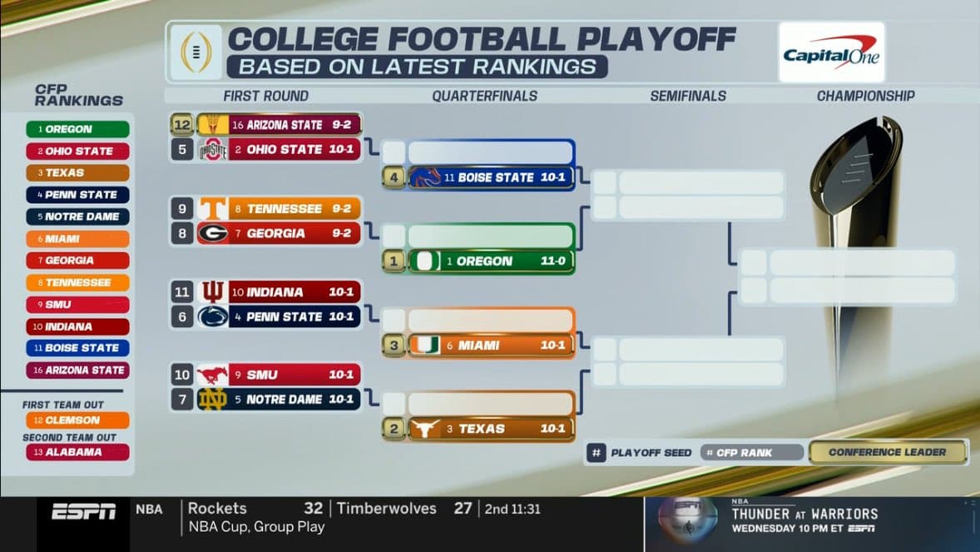Click the Boise State Broncos logo
This screenshot has height=552, width=980.
click(425, 177)
